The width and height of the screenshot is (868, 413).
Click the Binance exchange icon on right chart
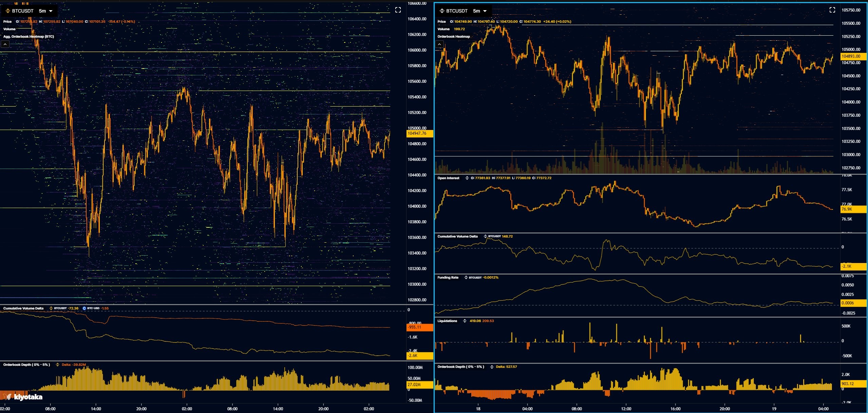(x=442, y=11)
